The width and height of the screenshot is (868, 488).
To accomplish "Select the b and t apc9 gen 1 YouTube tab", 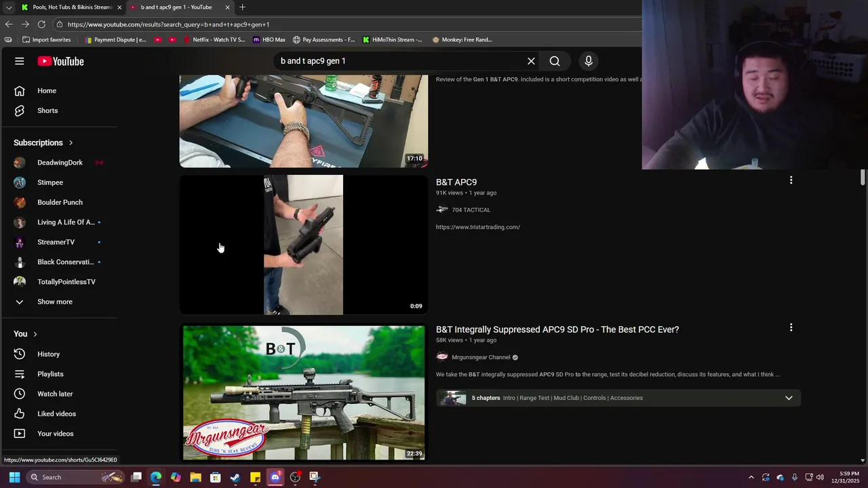I will coord(180,7).
